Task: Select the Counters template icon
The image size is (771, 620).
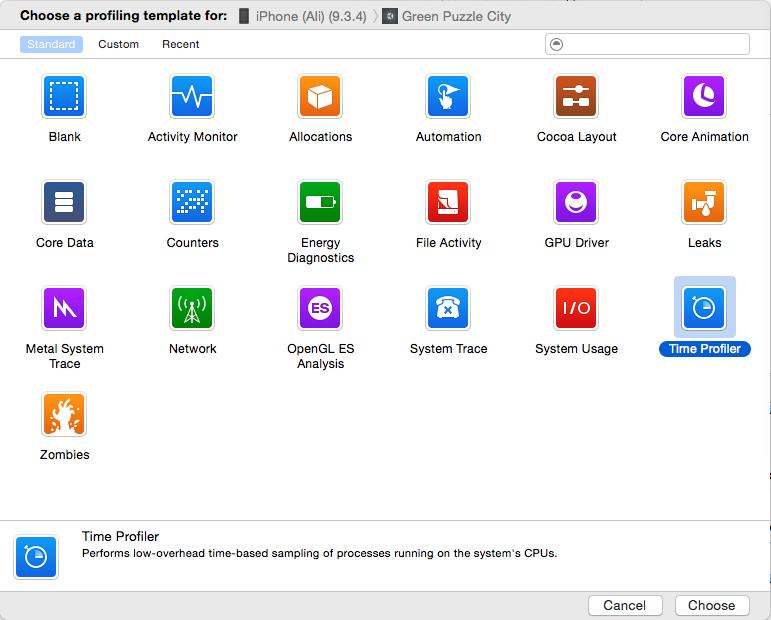Action: click(x=192, y=202)
